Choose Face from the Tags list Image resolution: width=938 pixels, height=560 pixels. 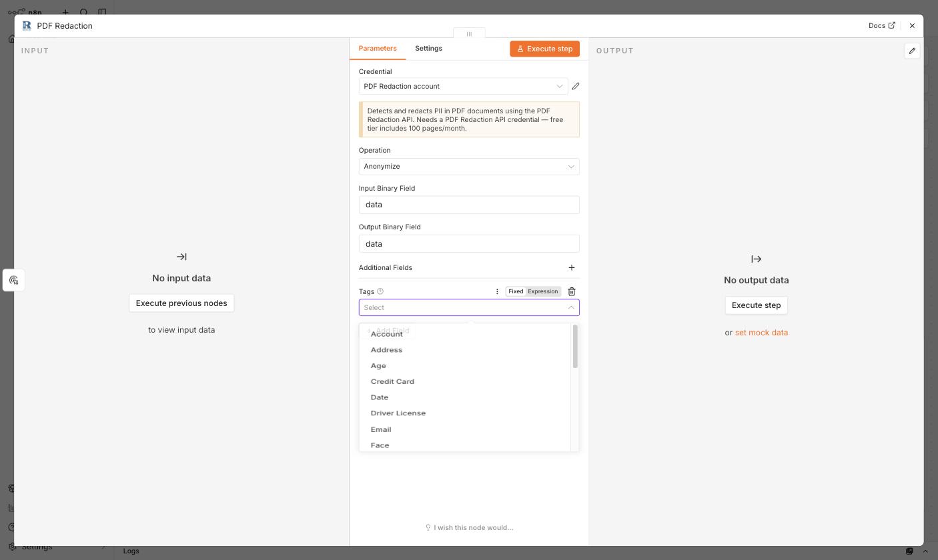tap(465, 445)
